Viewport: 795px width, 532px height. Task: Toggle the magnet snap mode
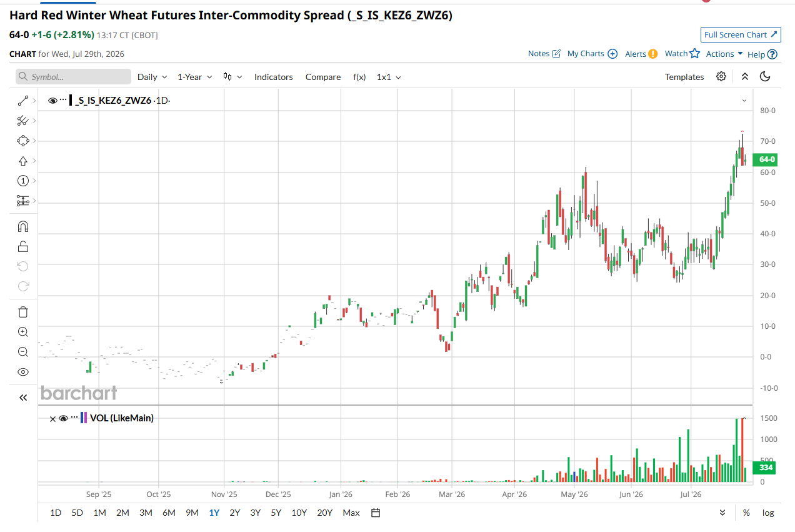[23, 226]
